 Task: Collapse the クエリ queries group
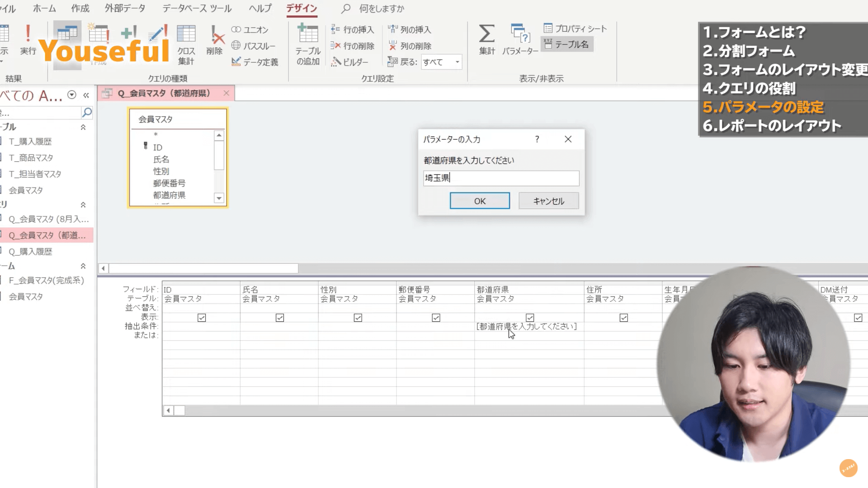click(x=83, y=205)
